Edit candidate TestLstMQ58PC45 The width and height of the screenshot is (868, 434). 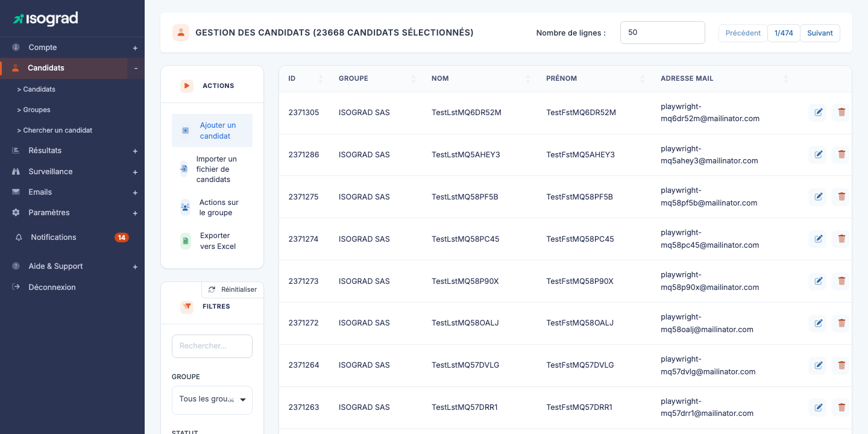click(818, 239)
